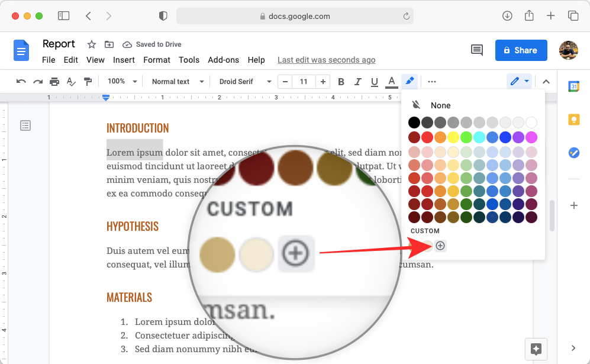Click the Last edit was seconds ago link
Screen dimensions: 590x364
pos(326,60)
